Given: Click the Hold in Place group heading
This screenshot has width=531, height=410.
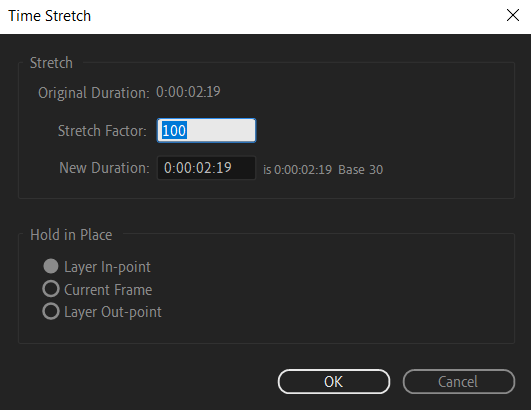Looking at the screenshot, I should (71, 235).
